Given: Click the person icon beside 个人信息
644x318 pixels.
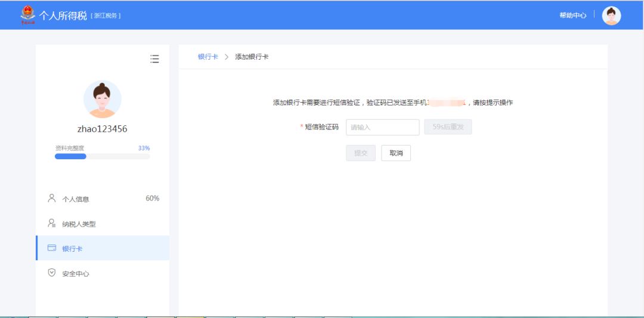Looking at the screenshot, I should pos(51,198).
